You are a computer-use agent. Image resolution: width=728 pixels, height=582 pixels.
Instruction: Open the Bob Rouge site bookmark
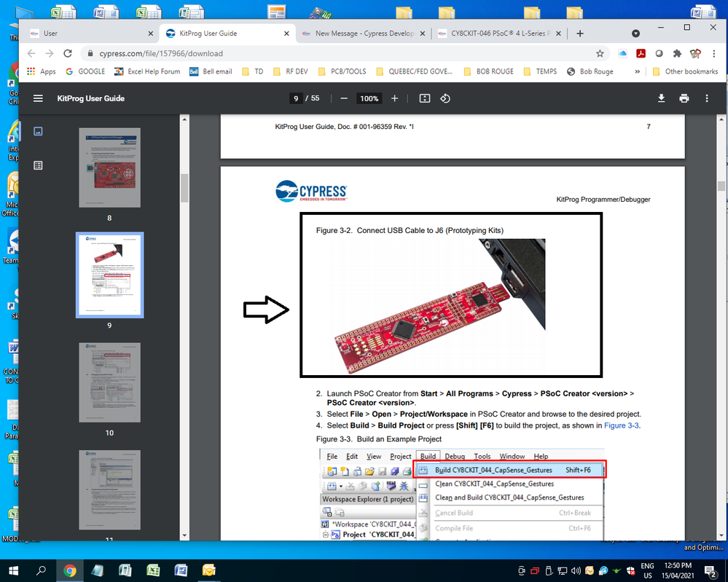(x=590, y=71)
